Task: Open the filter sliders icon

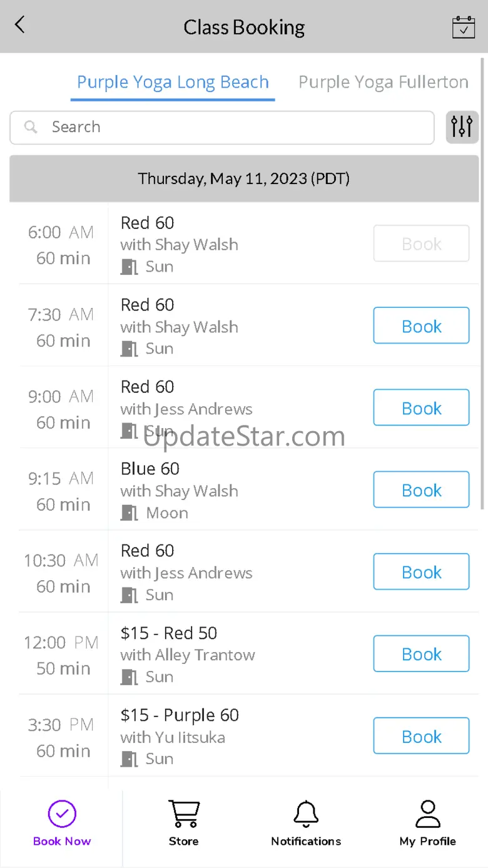Action: (x=462, y=127)
